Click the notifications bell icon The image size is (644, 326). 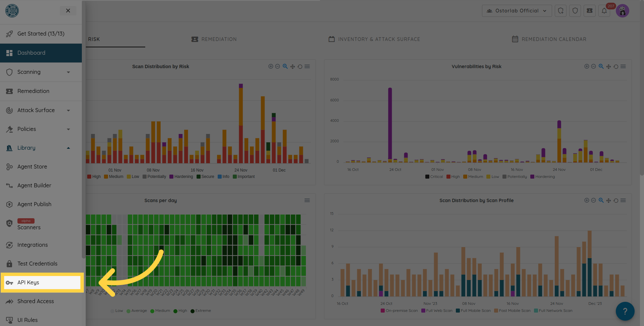tap(604, 11)
